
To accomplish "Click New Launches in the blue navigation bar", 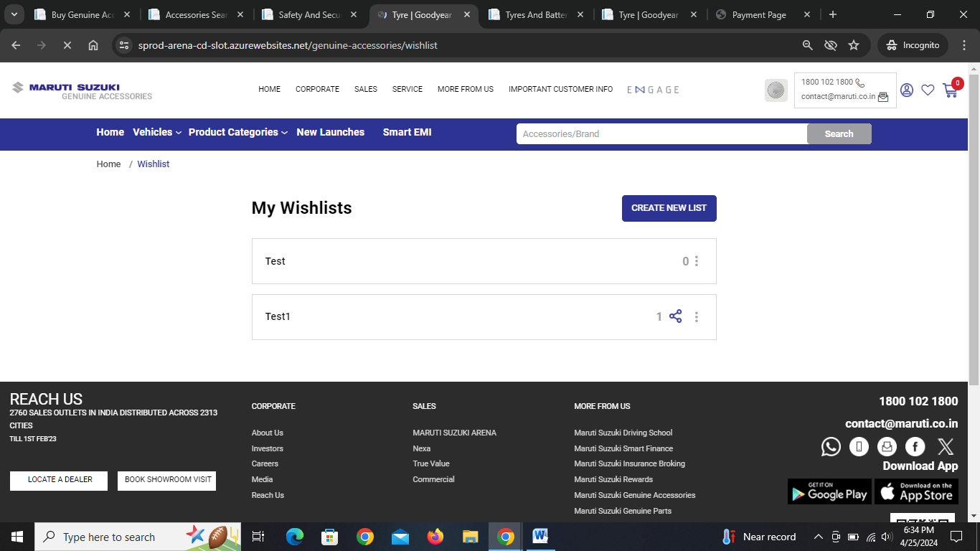I will coord(331,132).
